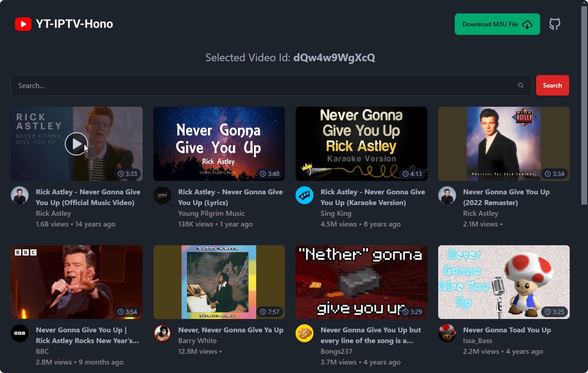Click the magnifier icon inside search field
Image resolution: width=588 pixels, height=373 pixels.
[521, 85]
